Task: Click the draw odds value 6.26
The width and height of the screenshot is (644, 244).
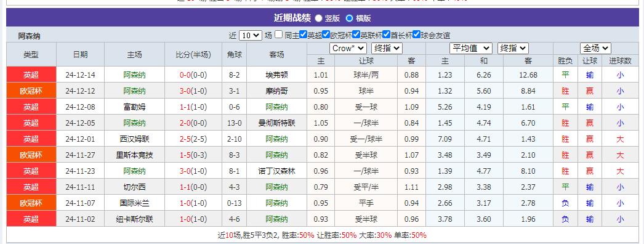Action: coord(484,75)
